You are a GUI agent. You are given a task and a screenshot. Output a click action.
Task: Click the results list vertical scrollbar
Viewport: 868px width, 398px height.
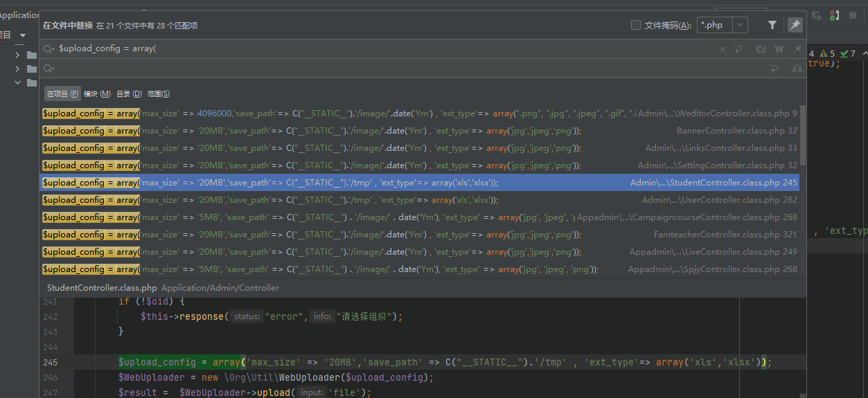[803, 136]
